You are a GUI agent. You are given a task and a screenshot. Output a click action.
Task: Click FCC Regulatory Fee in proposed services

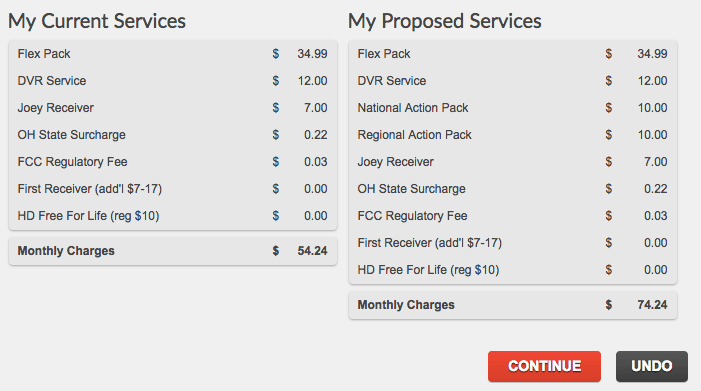pyautogui.click(x=412, y=216)
